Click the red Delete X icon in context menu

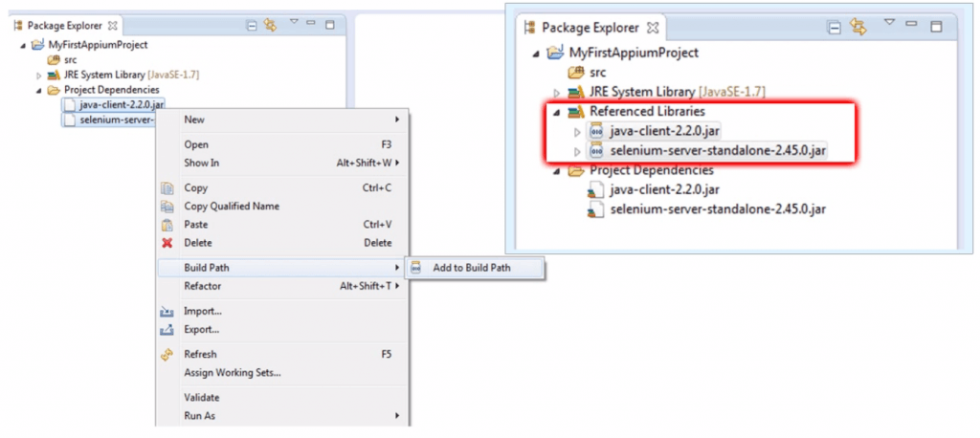point(167,243)
